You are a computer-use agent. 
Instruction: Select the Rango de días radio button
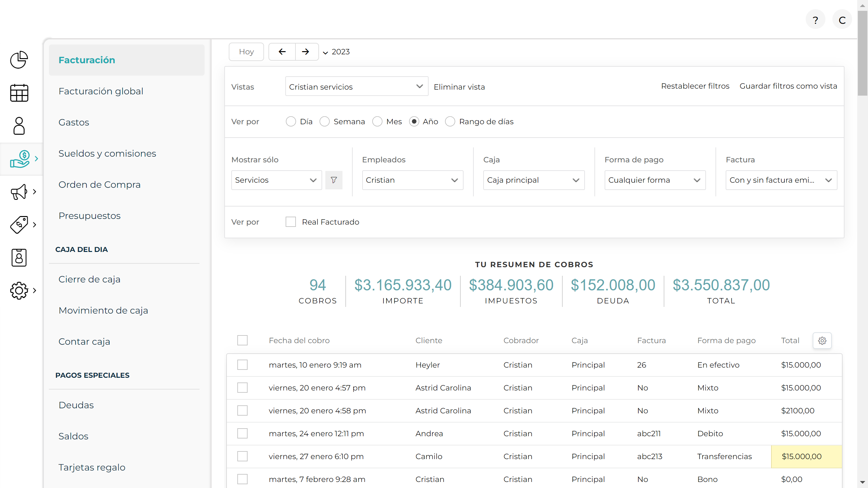pos(450,121)
